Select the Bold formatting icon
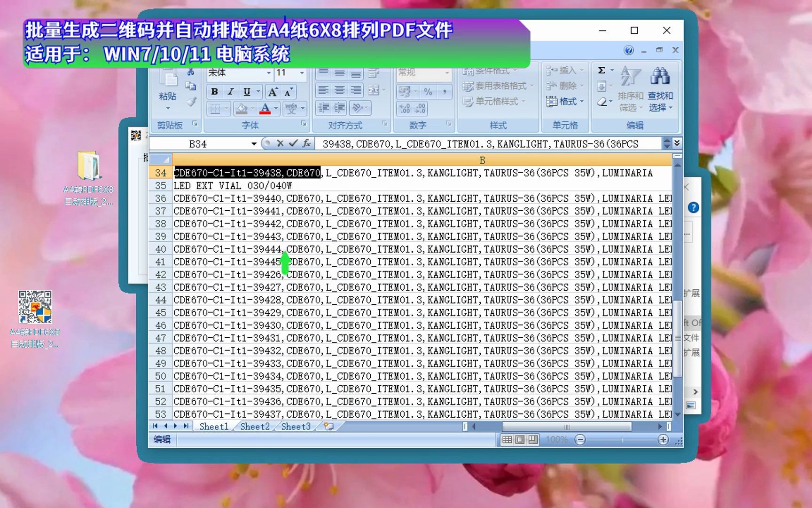 [x=214, y=92]
